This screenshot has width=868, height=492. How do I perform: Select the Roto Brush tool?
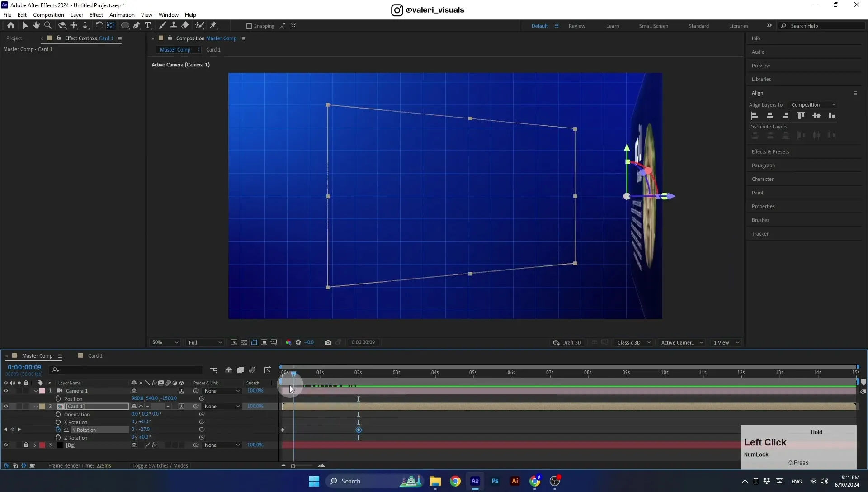[199, 26]
